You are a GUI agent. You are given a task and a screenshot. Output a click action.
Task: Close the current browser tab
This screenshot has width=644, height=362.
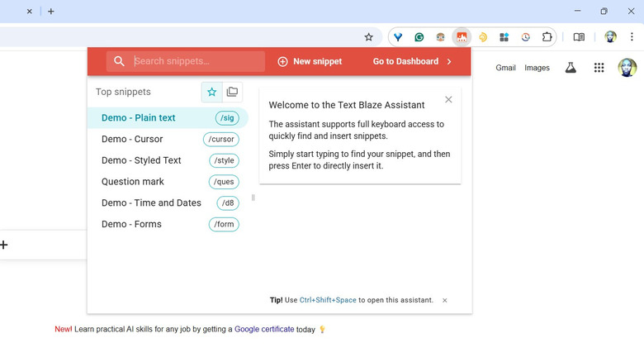click(x=29, y=12)
